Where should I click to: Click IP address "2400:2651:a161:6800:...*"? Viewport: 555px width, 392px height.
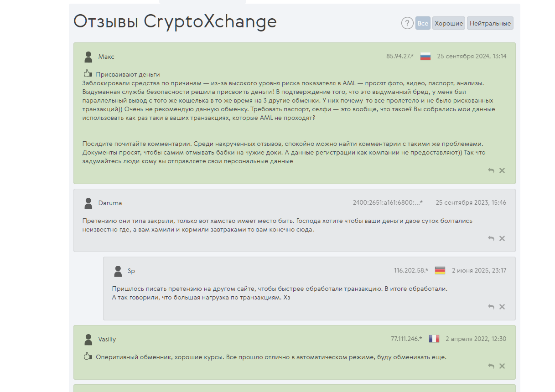(x=388, y=202)
